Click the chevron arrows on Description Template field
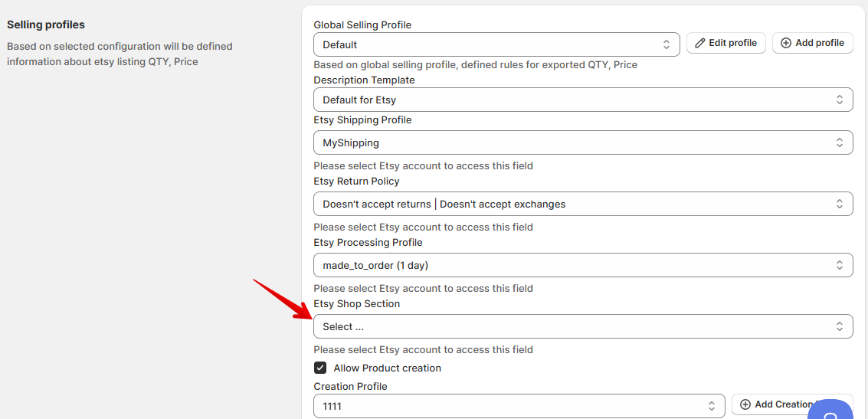The width and height of the screenshot is (868, 419). point(839,100)
